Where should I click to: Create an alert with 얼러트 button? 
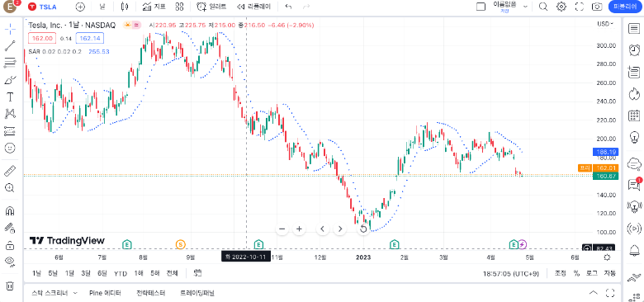tap(211, 7)
